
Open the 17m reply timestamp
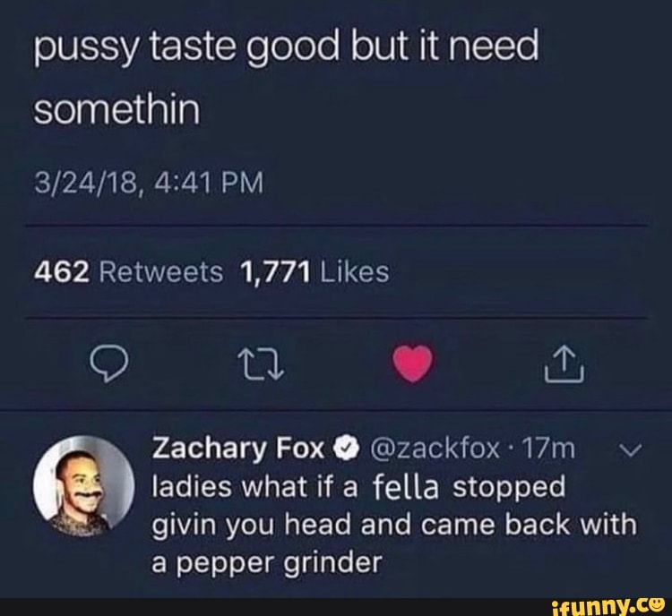[548, 449]
